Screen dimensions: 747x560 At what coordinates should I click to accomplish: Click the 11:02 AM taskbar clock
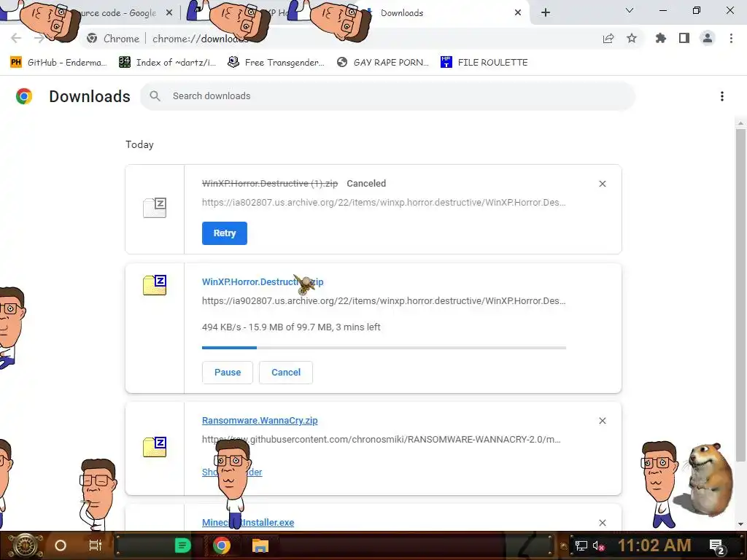coord(654,545)
